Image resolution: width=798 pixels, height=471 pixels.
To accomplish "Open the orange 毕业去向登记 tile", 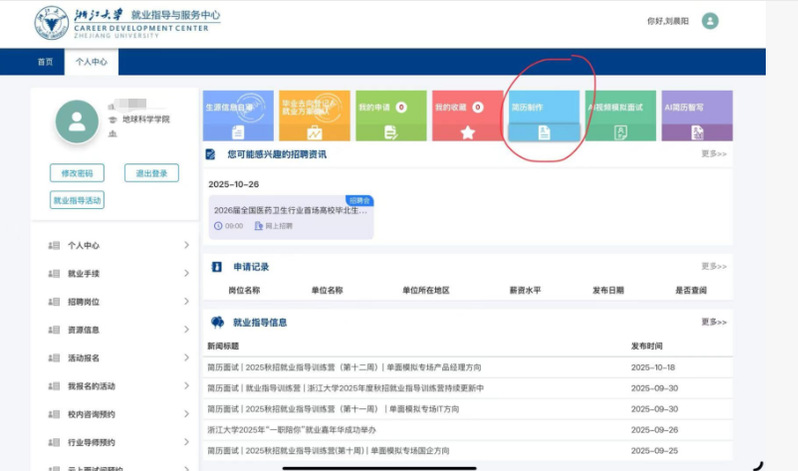I will coord(314,116).
